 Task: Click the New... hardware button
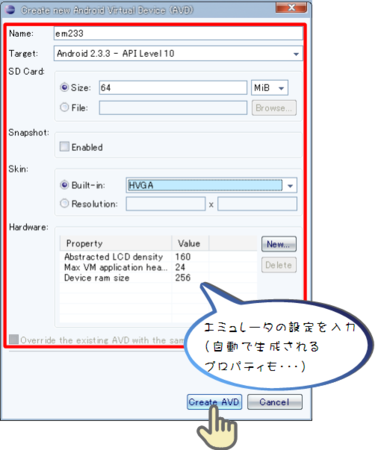[x=279, y=244]
